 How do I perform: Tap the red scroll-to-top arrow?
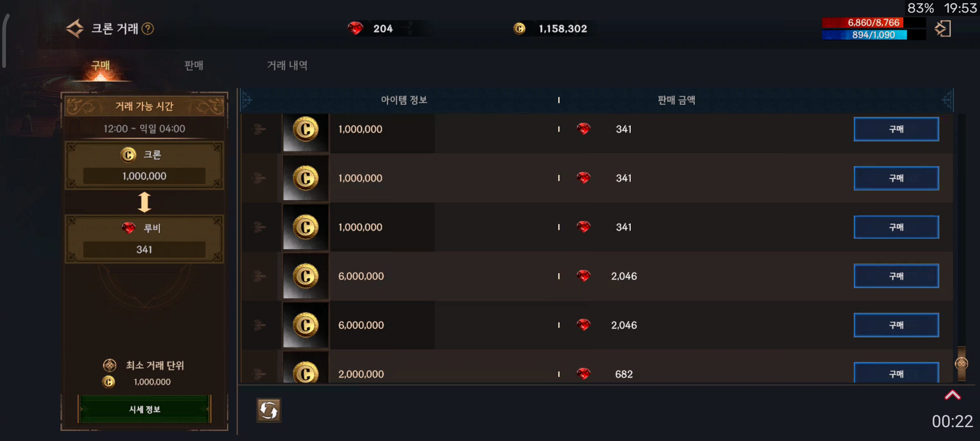[x=952, y=395]
